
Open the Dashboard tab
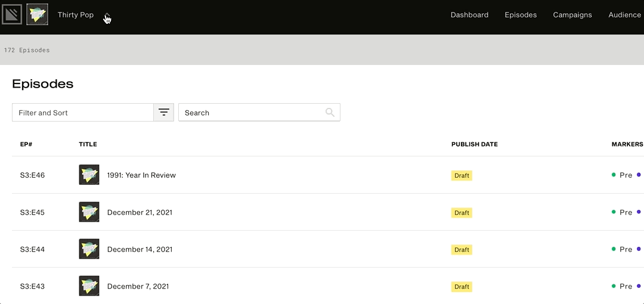point(469,15)
